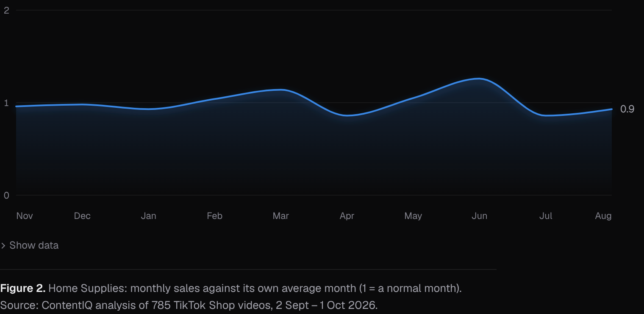Expand the Show data disclosure
Screen dimensions: 644x314
coord(30,245)
